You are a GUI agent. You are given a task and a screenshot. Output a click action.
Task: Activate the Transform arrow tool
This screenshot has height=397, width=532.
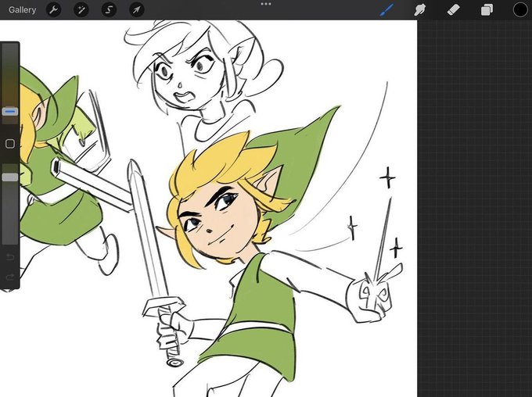(x=137, y=10)
